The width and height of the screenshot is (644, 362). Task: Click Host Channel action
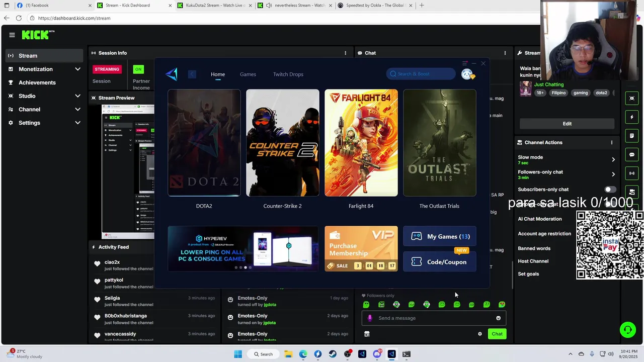(533, 261)
